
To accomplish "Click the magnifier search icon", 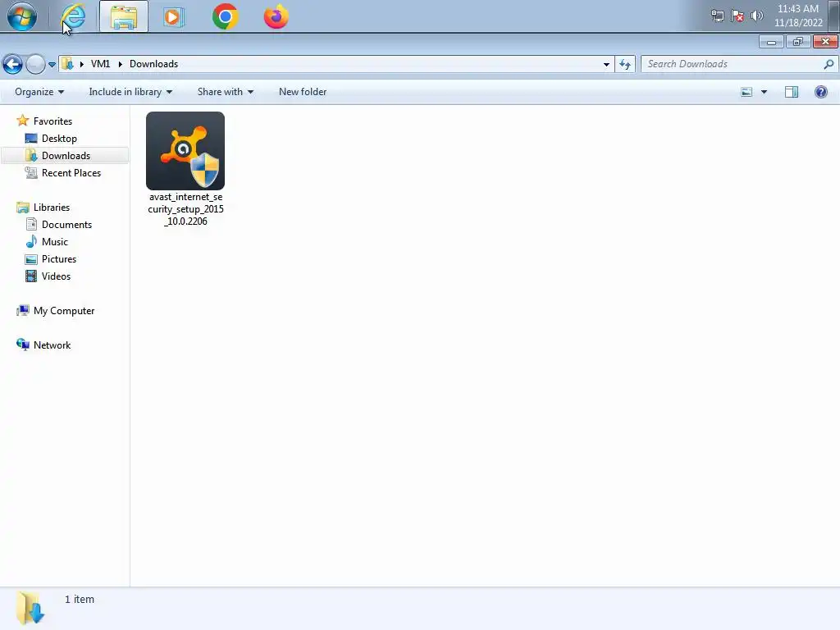I will coord(829,64).
